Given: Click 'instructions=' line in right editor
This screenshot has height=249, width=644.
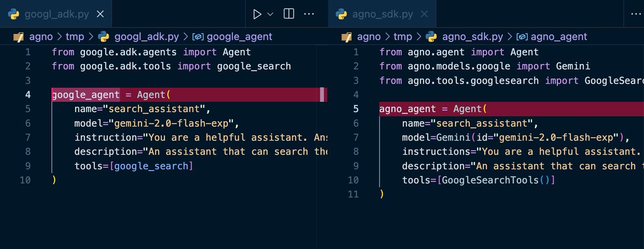Looking at the screenshot, I should (523, 151).
